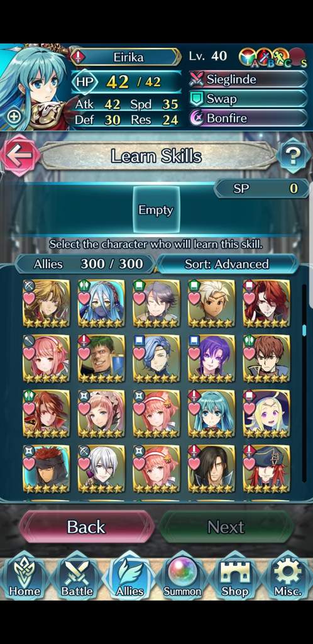Screen dimensions: 313x644
Task: Choose the blonde pointy-eared ally portrait
Action: pos(266,413)
